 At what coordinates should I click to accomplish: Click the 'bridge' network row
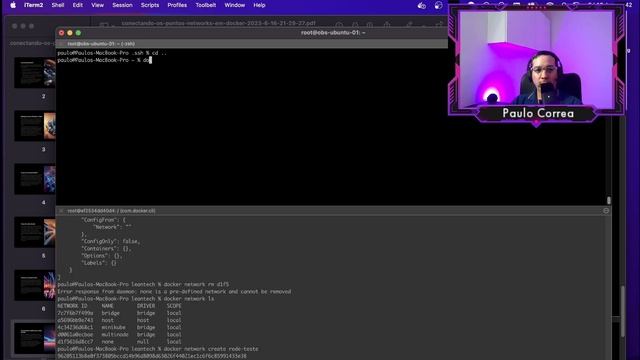[x=120, y=313]
